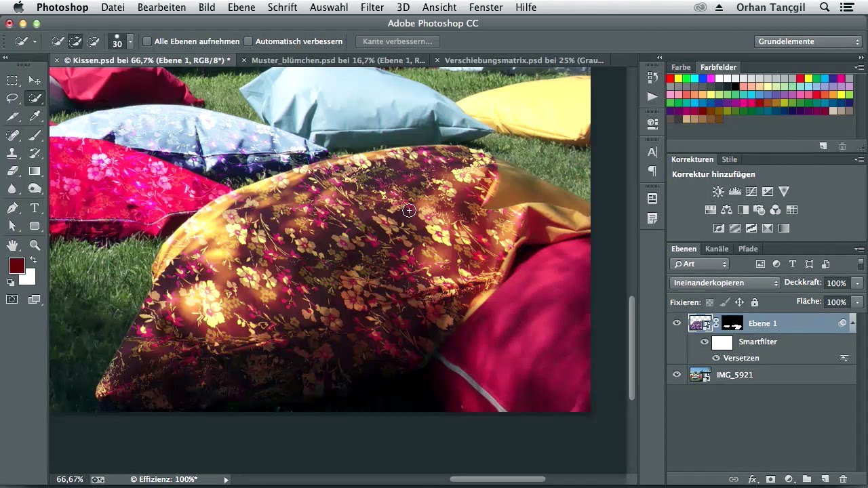
Task: Hide Ebene 1 layer visibility
Action: click(677, 323)
